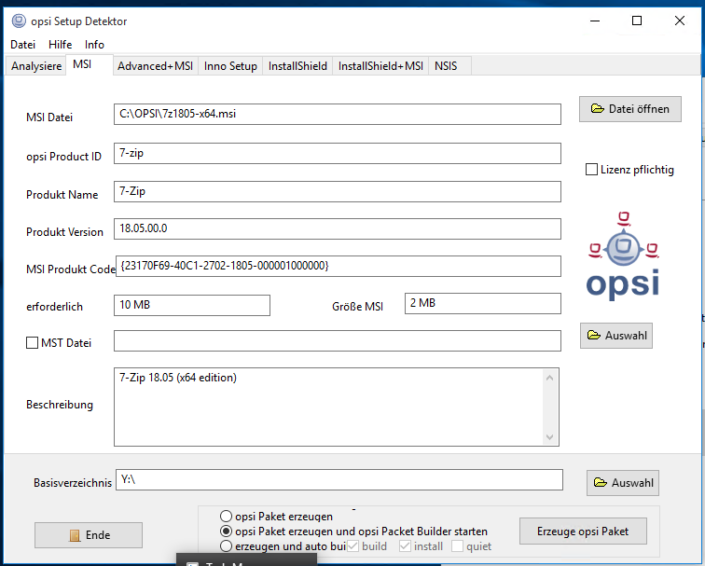This screenshot has height=566, width=705.
Task: Click into the opsi Product ID field
Action: point(337,153)
